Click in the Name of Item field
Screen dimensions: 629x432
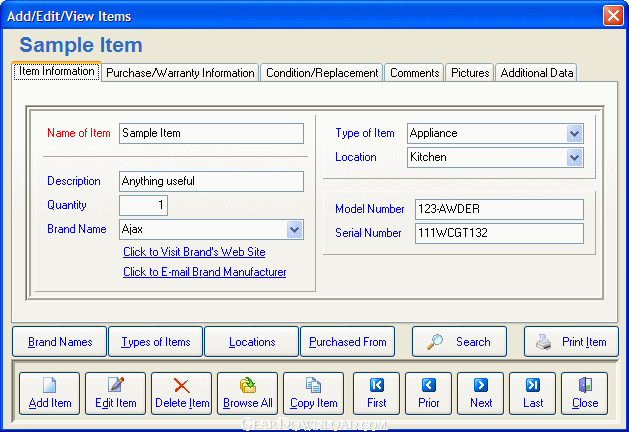click(x=211, y=134)
